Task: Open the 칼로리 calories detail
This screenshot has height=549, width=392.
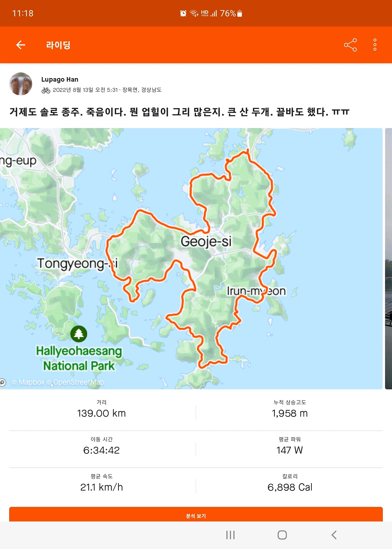Action: click(x=290, y=484)
